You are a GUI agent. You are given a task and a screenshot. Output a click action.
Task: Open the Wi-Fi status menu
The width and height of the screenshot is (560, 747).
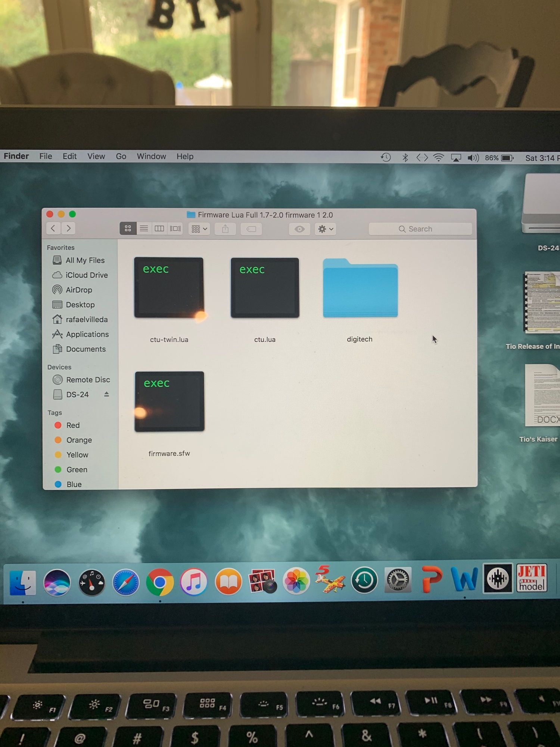pos(438,158)
